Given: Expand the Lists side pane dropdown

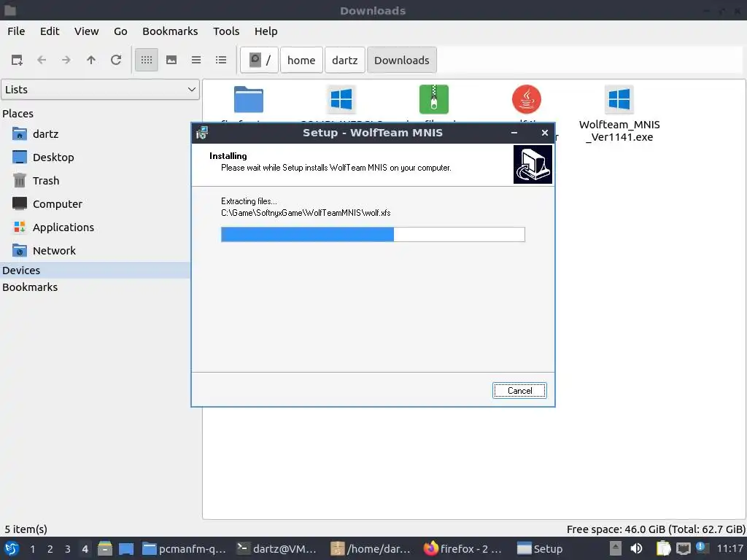Looking at the screenshot, I should point(100,90).
